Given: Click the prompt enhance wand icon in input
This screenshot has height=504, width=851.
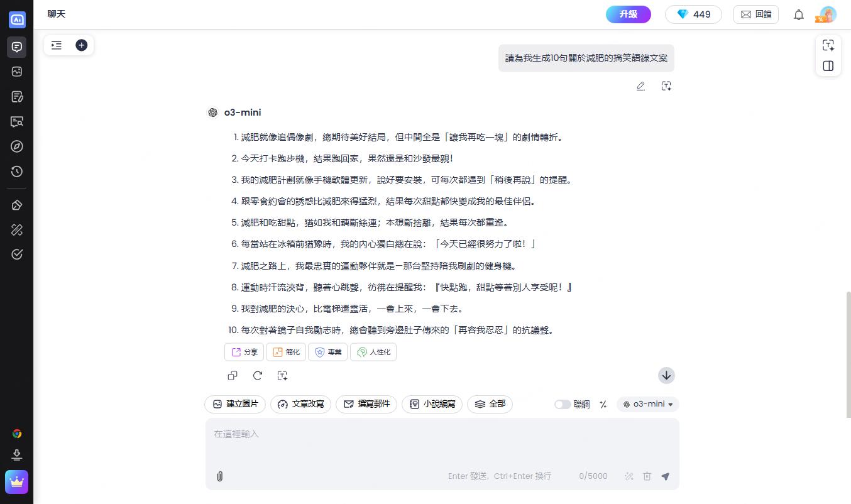Looking at the screenshot, I should [x=629, y=476].
